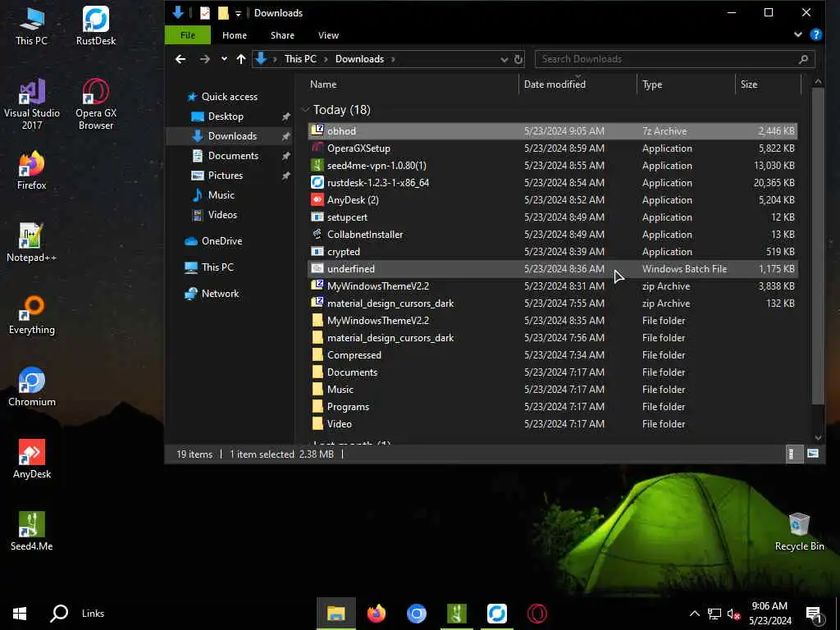Click the taskbar search magnifier icon
This screenshot has height=630, width=840.
point(59,614)
